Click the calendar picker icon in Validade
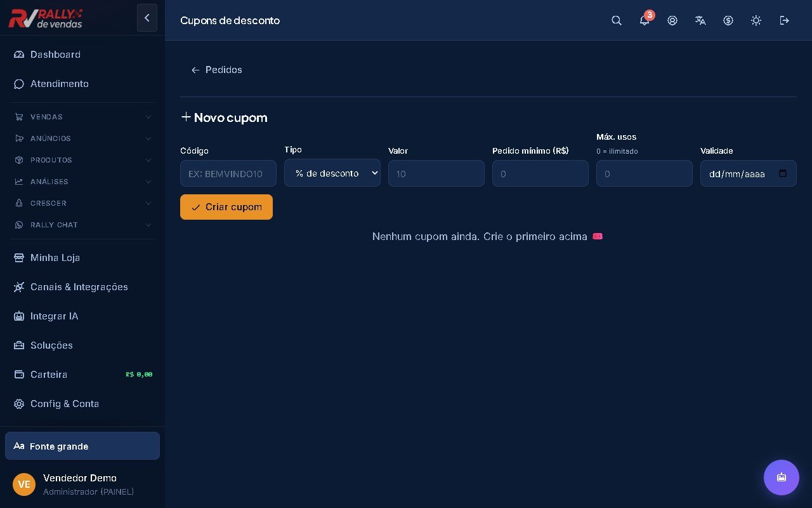Screen dimensions: 812x508 pyautogui.click(x=783, y=173)
